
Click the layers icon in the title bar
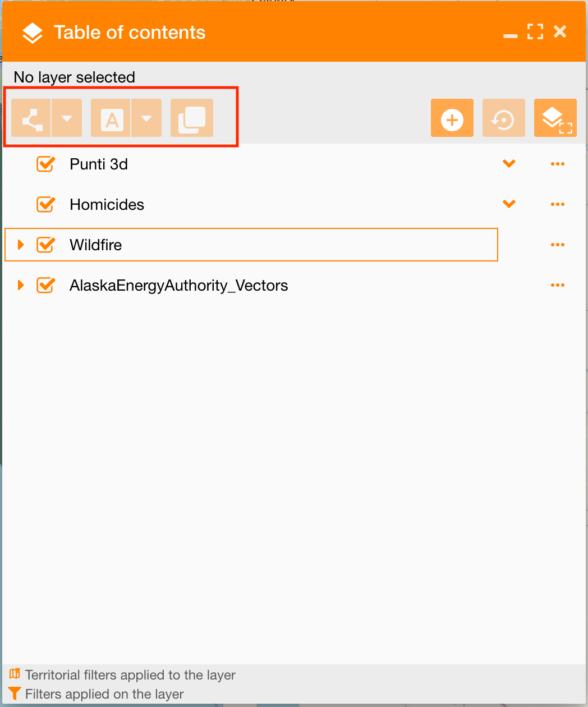[33, 33]
